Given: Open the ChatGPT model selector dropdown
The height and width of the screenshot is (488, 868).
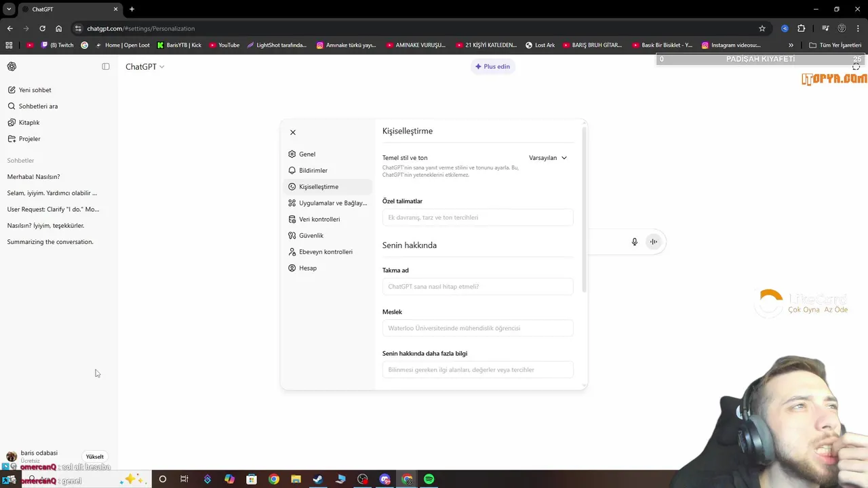Looking at the screenshot, I should pos(144,66).
